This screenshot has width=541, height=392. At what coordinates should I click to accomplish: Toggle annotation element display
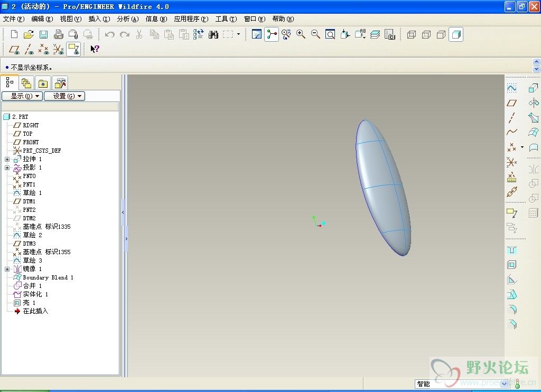point(73,49)
